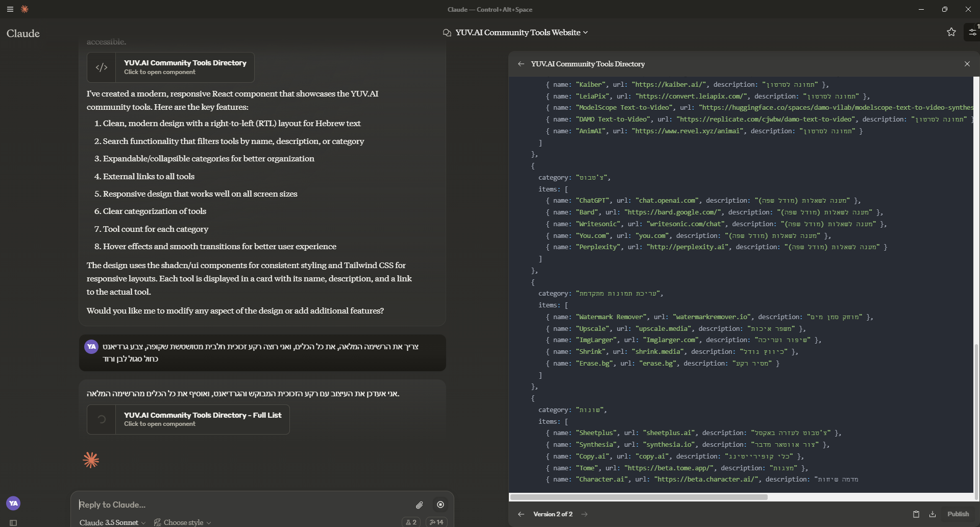Open the Choose style dropdown
The image size is (980, 527).
point(183,522)
